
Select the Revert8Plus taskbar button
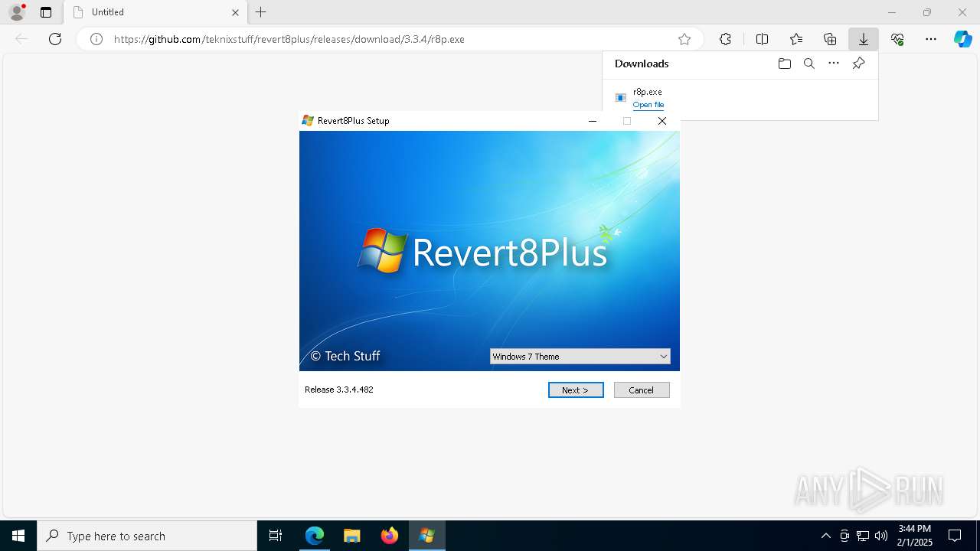pos(426,536)
